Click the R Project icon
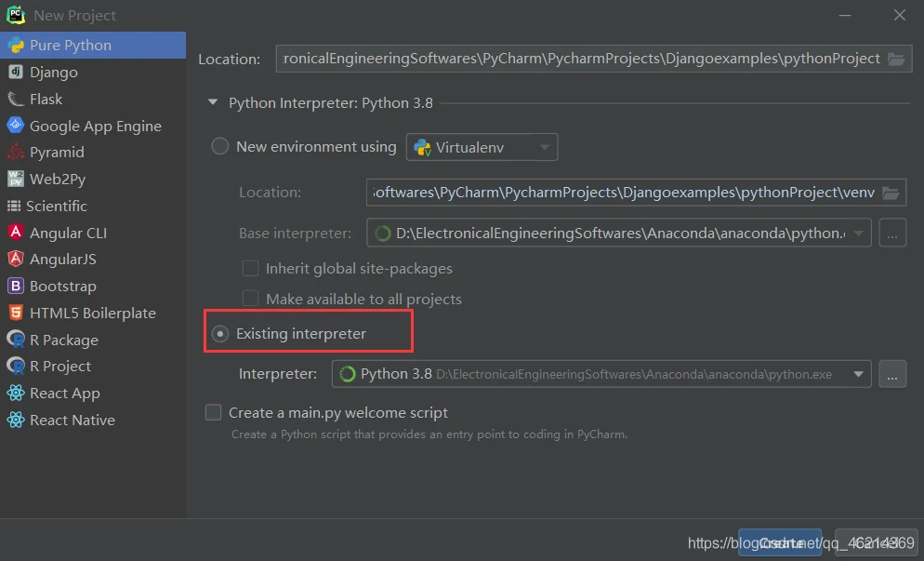This screenshot has height=561, width=924. click(x=16, y=367)
